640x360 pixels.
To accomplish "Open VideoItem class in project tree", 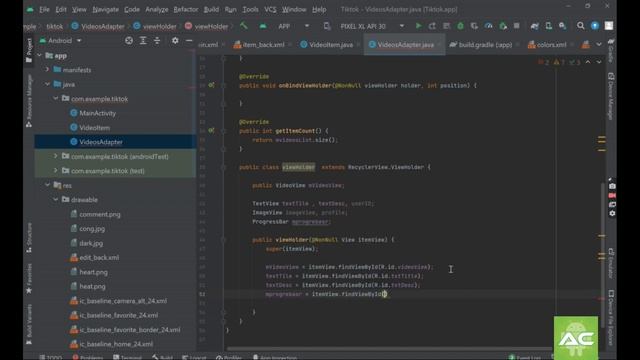I will point(94,128).
